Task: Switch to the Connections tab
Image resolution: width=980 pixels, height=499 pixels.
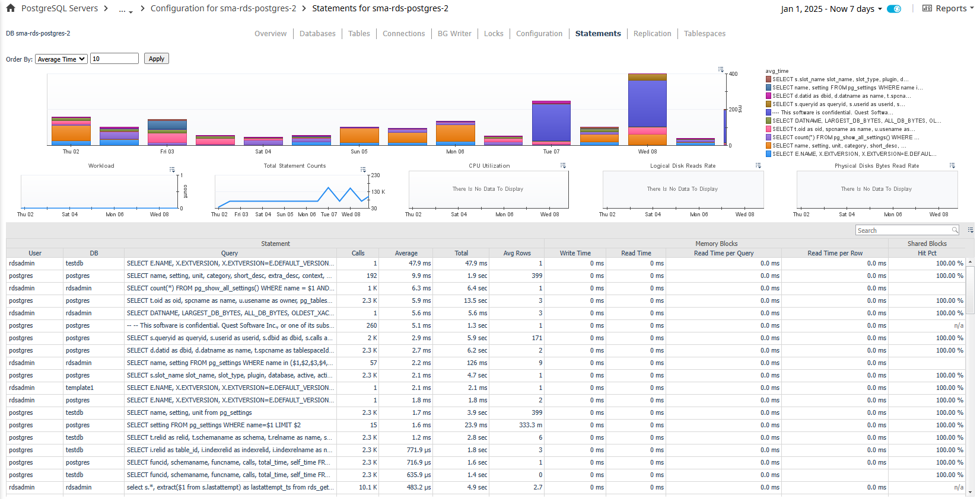Action: pos(404,34)
